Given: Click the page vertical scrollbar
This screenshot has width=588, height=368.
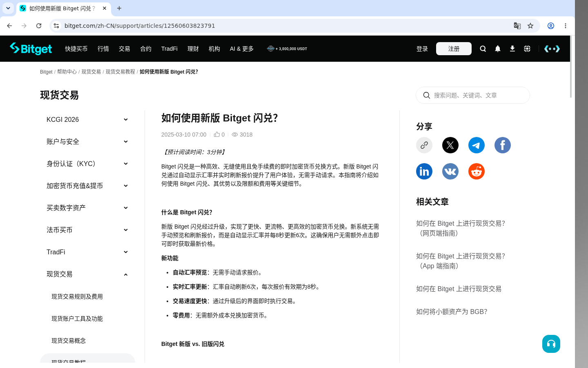Looking at the screenshot, I should pos(571,67).
